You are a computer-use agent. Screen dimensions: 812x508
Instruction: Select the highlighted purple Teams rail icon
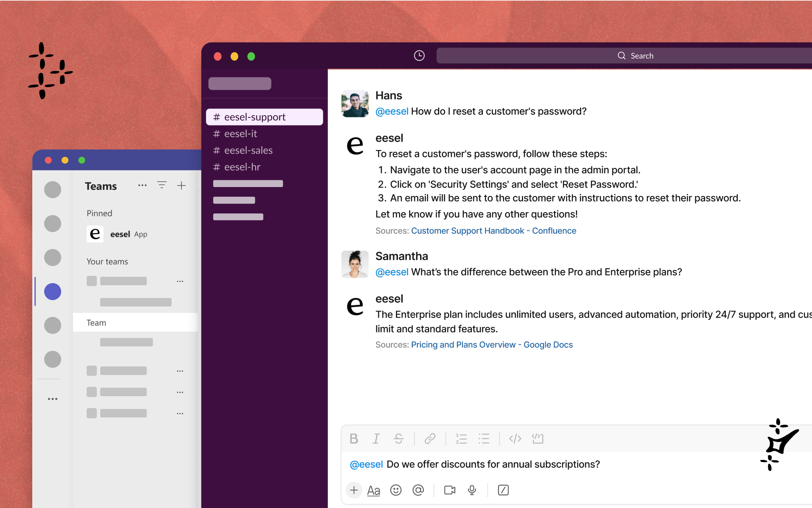point(53,292)
